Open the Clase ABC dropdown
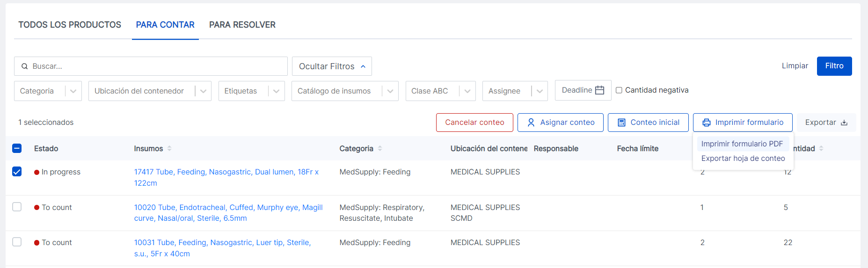Screen dimensions: 868x268 [x=467, y=91]
